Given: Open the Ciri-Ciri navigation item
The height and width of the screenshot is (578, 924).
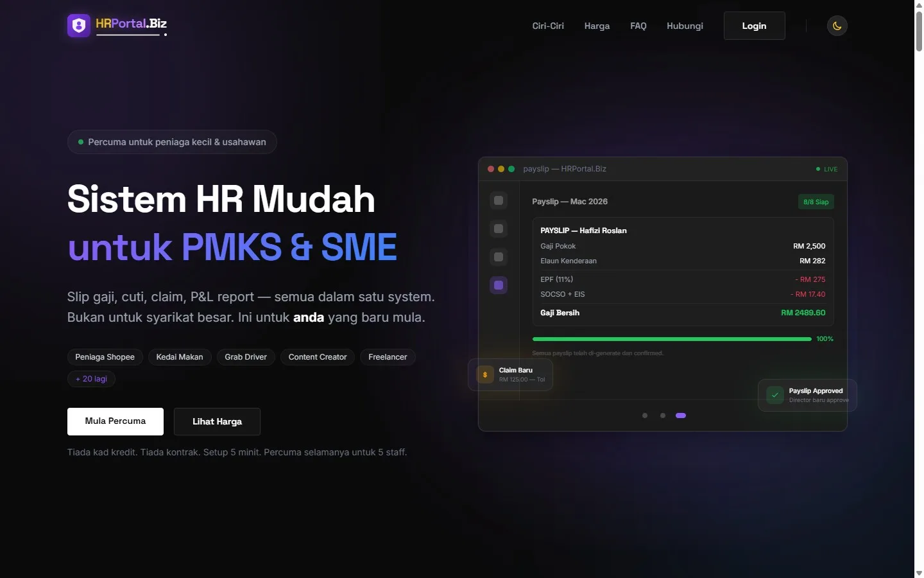Looking at the screenshot, I should pos(547,26).
